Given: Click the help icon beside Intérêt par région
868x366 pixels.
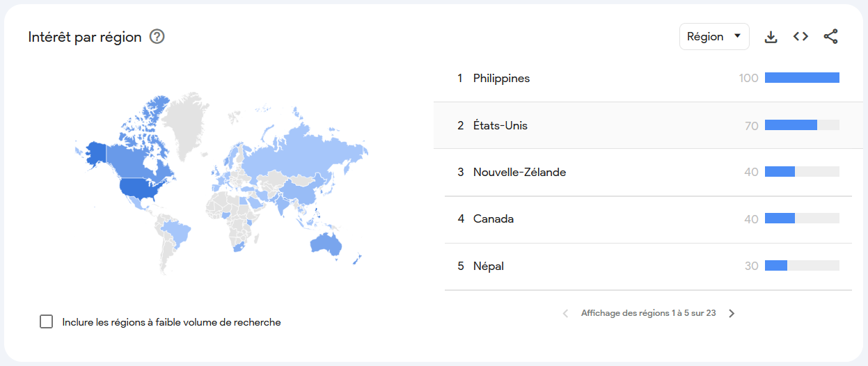Looking at the screenshot, I should click(x=157, y=37).
